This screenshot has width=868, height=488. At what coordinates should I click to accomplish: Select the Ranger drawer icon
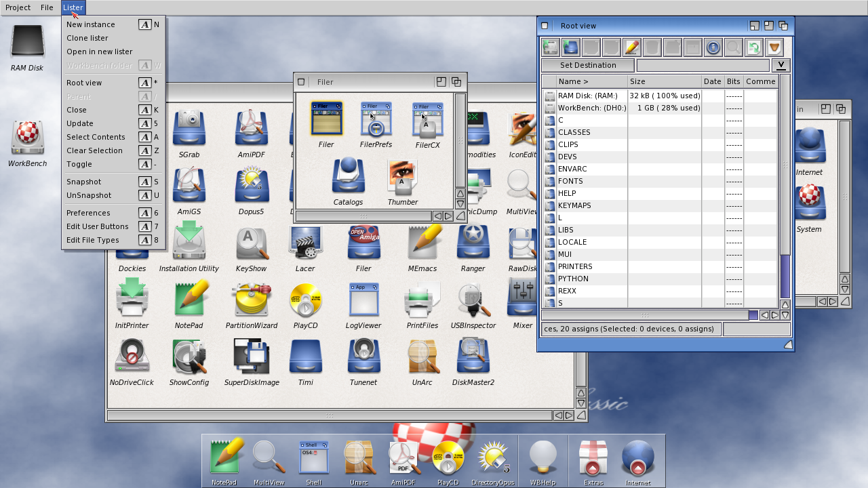(473, 248)
